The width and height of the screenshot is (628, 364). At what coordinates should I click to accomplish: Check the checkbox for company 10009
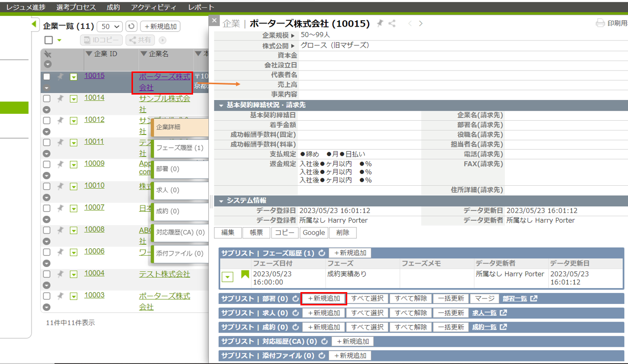click(47, 164)
